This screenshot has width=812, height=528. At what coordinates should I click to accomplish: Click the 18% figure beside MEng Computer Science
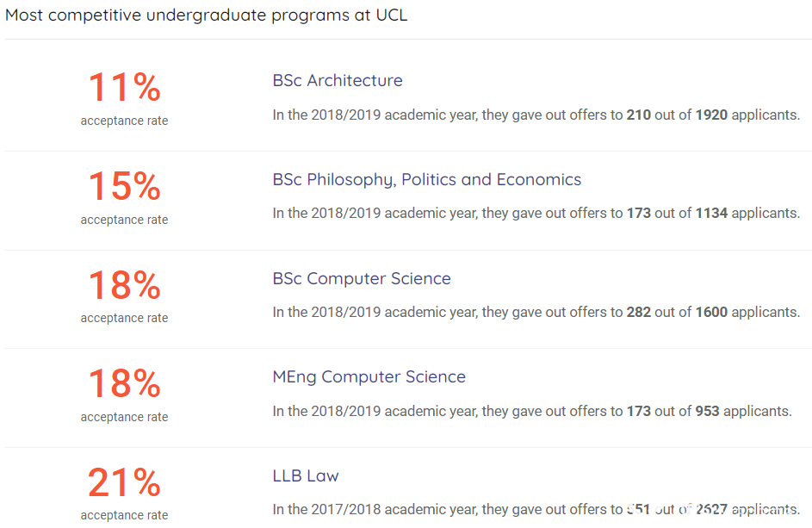coord(124,383)
